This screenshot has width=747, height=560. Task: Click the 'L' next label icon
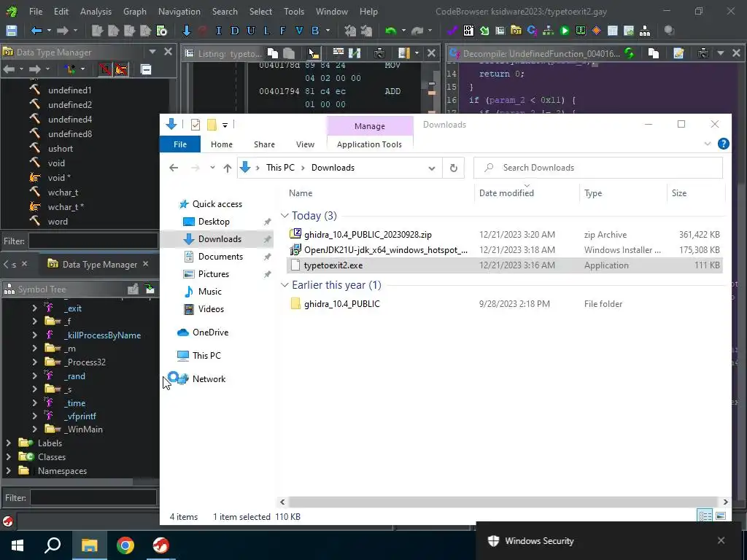(267, 31)
